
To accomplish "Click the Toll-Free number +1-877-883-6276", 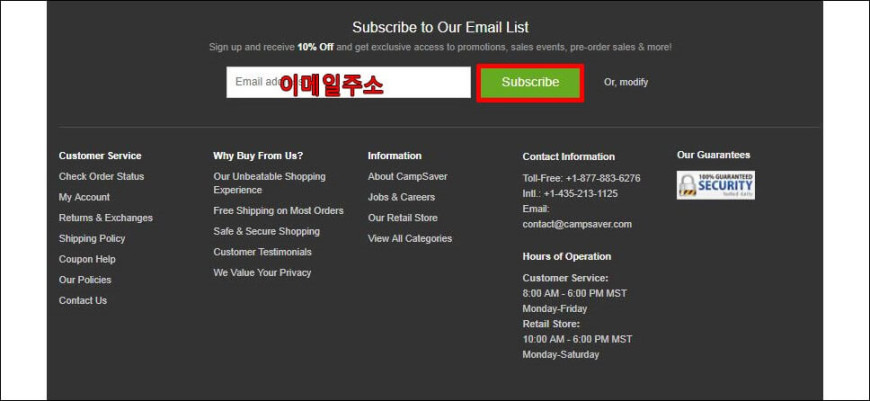I will click(x=603, y=179).
